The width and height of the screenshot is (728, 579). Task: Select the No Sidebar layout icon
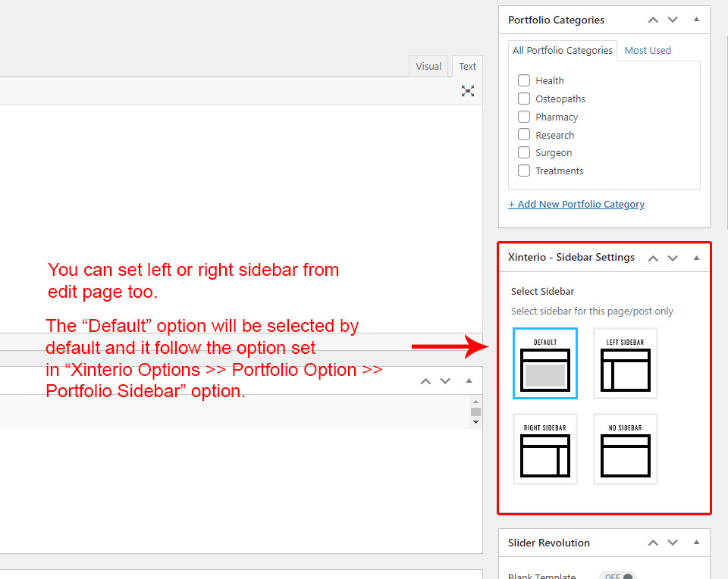625,449
